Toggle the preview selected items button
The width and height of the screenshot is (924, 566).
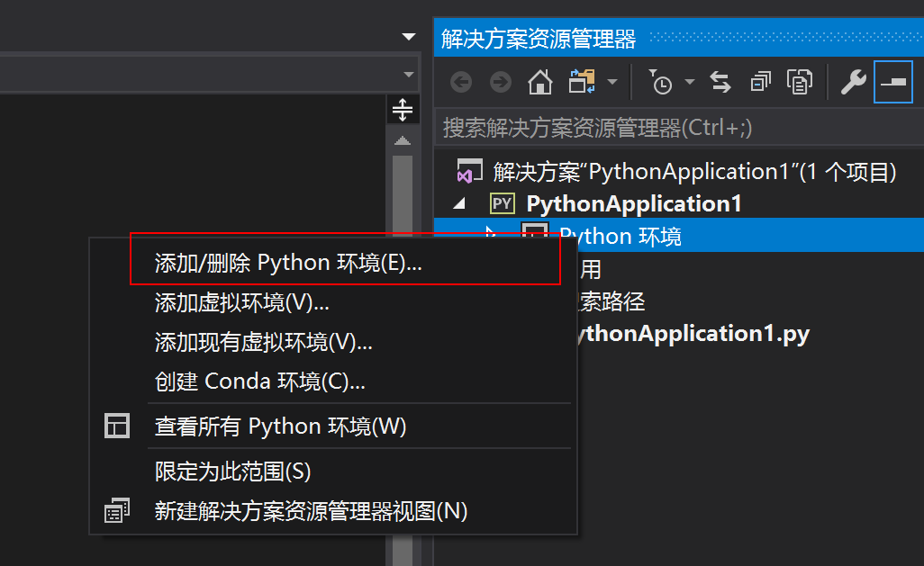click(893, 82)
